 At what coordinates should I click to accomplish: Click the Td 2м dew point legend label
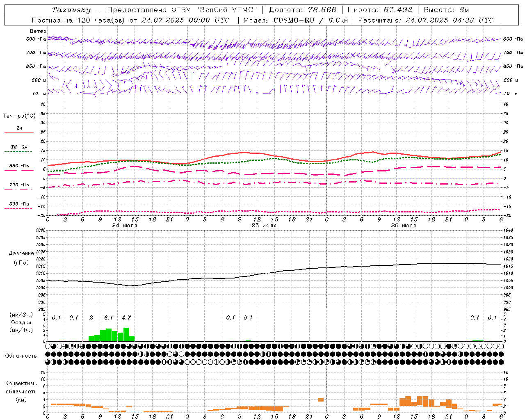19,147
